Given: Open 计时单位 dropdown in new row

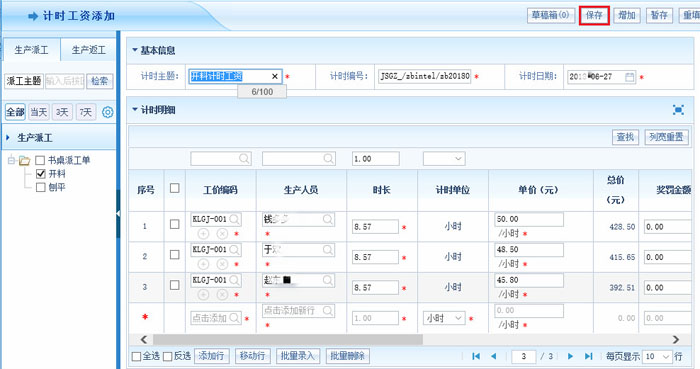Looking at the screenshot, I should tap(444, 318).
